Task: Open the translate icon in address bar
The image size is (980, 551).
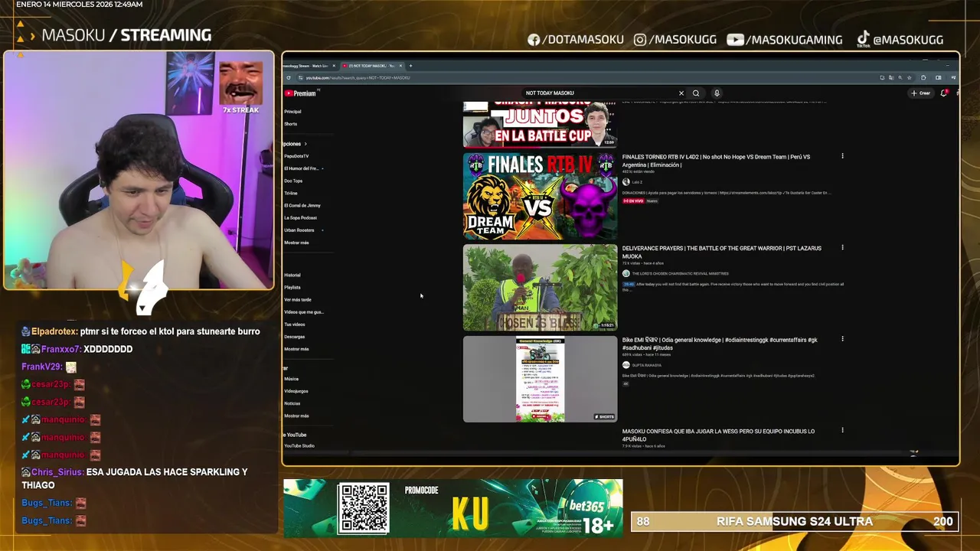Action: coord(891,77)
